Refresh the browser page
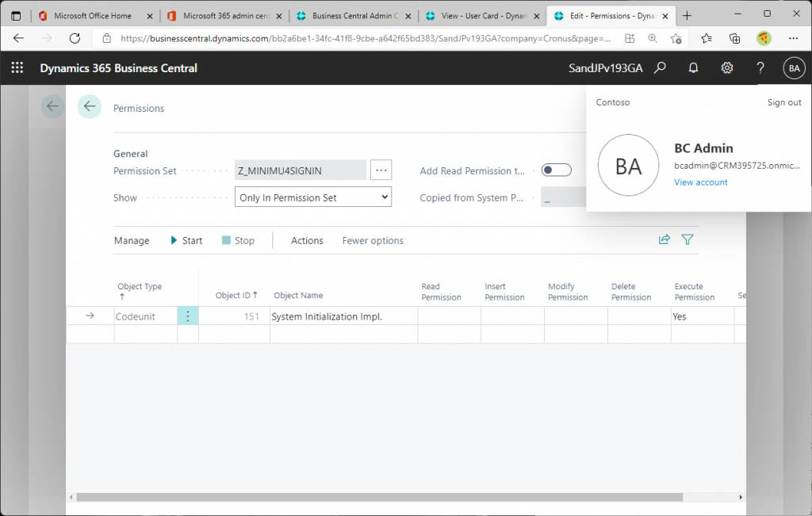 (75, 38)
